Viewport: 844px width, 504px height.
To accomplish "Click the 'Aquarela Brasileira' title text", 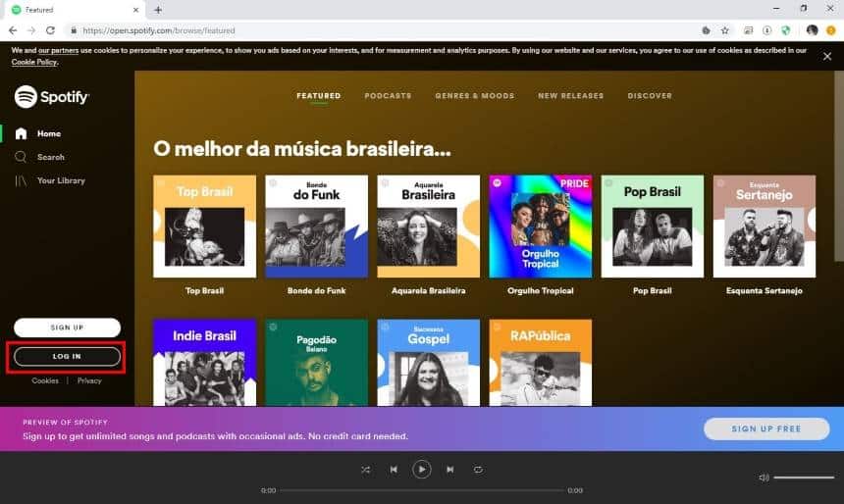I will coord(429,290).
